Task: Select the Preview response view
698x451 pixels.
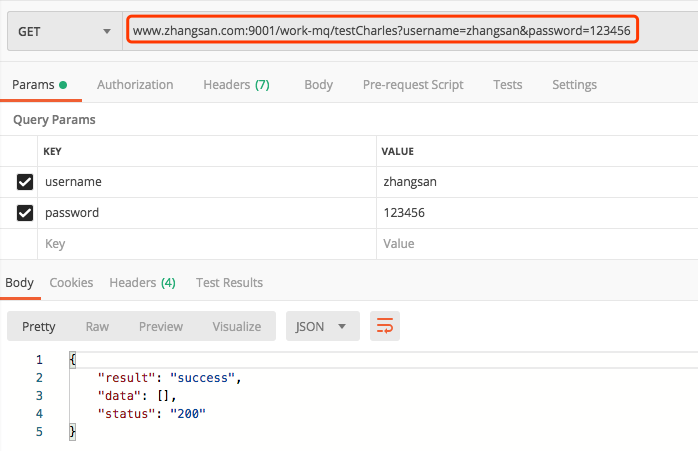Action: click(x=161, y=326)
